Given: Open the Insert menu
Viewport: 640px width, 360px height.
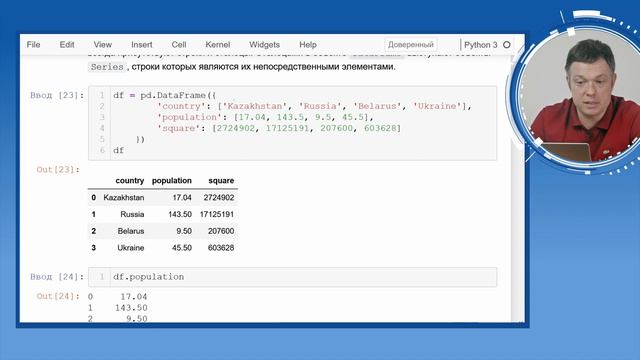Looking at the screenshot, I should [142, 44].
